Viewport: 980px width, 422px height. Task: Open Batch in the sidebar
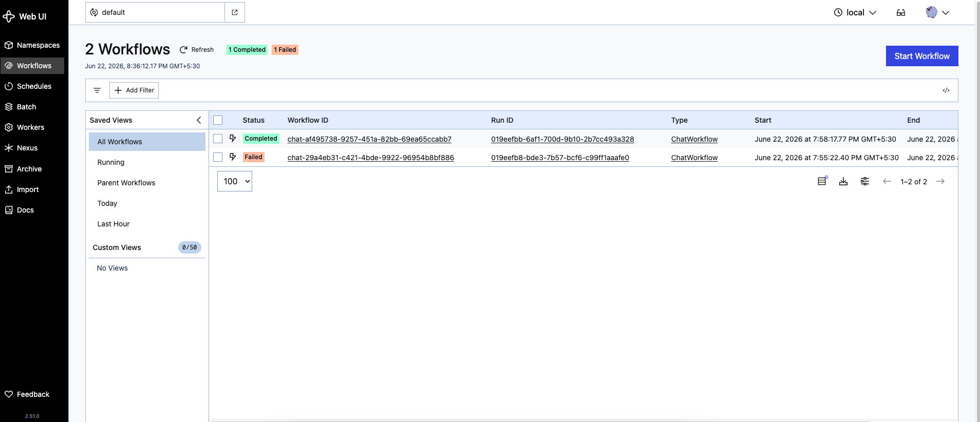[32, 107]
